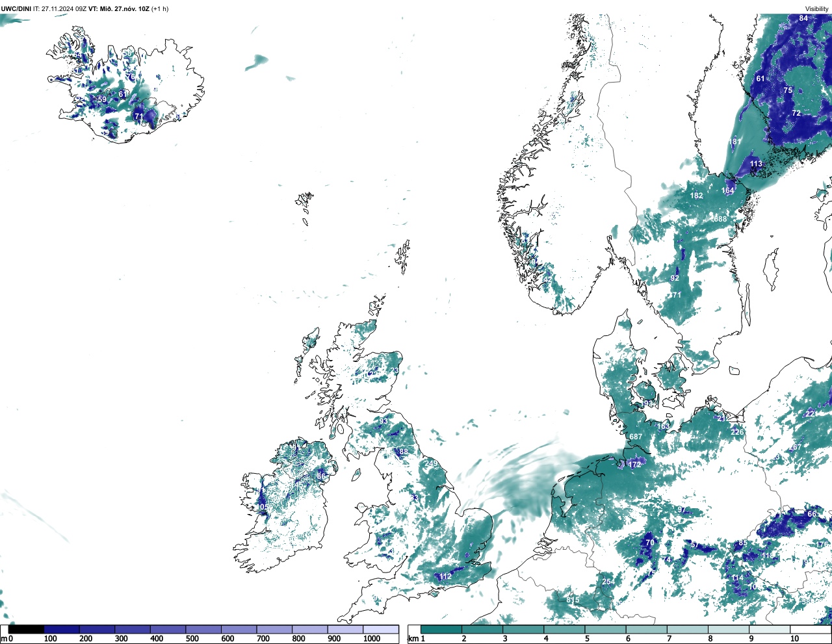Click visibility value 687 near Denmark
Viewport: 832px width, 644px height.
[636, 437]
